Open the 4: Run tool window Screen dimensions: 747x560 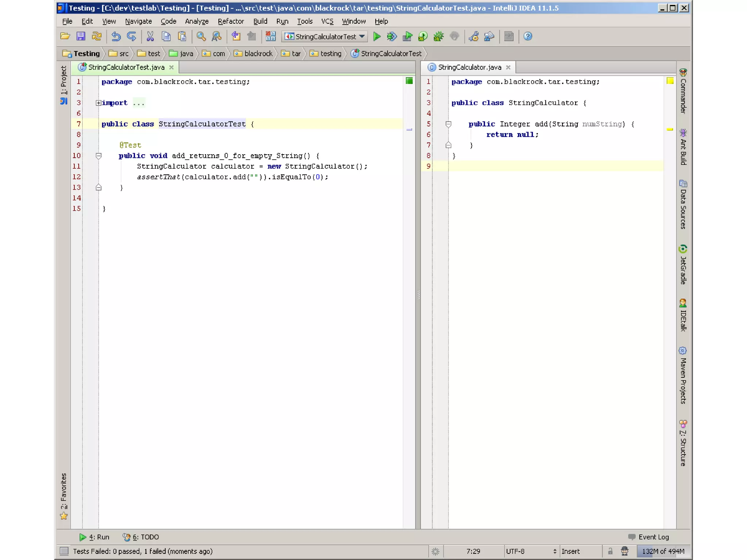[94, 537]
